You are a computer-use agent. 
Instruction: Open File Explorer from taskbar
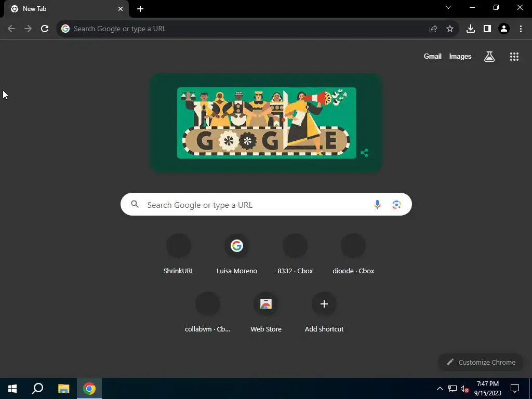(x=63, y=389)
